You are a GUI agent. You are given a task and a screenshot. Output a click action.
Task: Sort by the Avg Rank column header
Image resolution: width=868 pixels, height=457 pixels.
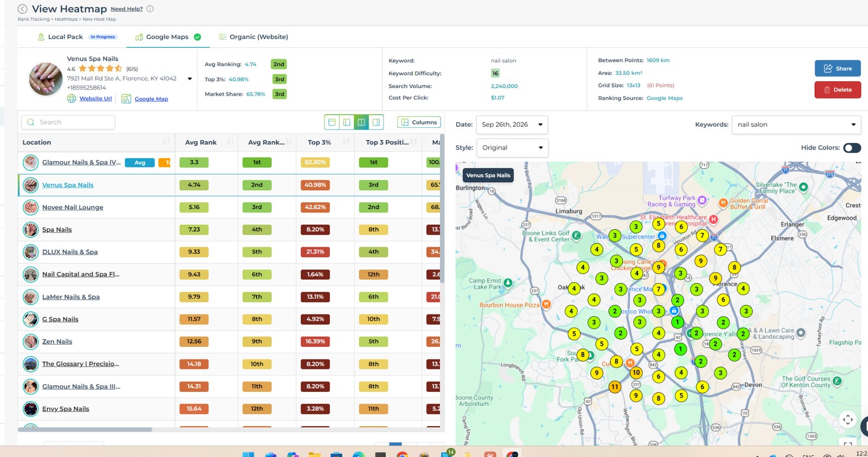tap(201, 142)
